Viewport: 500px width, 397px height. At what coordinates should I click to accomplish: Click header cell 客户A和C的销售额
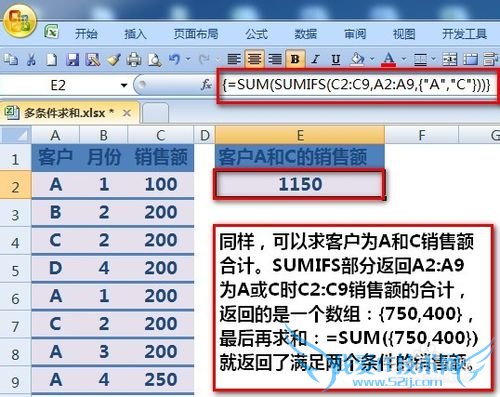pyautogui.click(x=299, y=157)
